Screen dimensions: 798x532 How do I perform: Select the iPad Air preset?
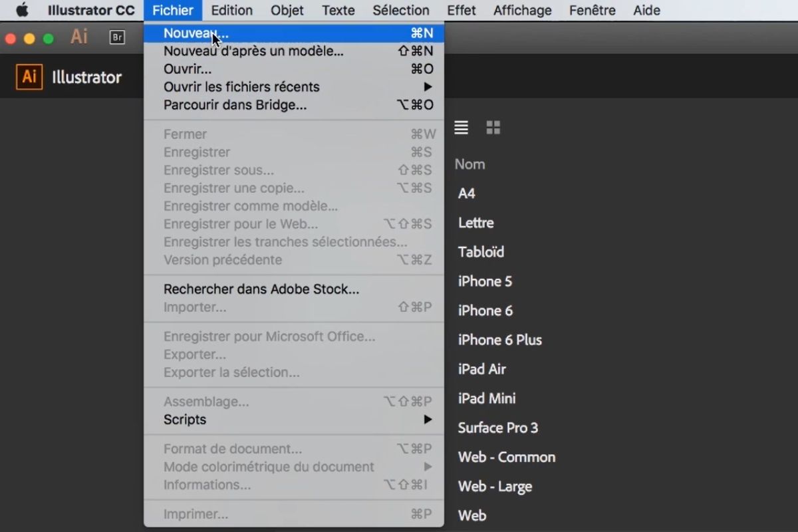pyautogui.click(x=482, y=369)
